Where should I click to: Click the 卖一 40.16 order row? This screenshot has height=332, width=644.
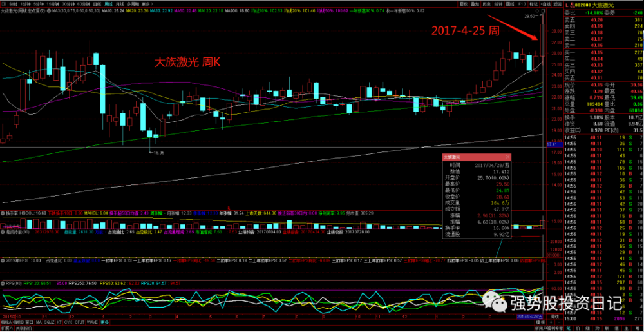[x=604, y=45]
